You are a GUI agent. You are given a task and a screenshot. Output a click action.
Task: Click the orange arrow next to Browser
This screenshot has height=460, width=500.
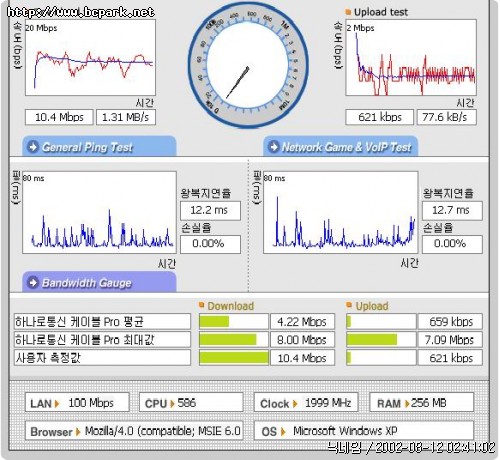(78, 432)
